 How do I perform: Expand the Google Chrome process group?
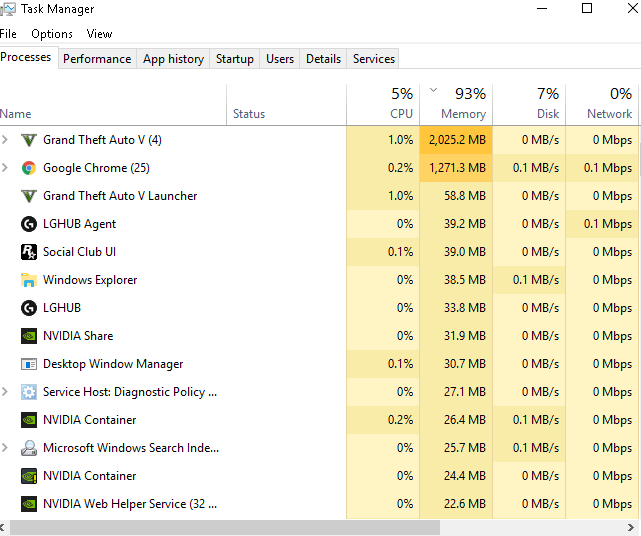click(x=6, y=168)
